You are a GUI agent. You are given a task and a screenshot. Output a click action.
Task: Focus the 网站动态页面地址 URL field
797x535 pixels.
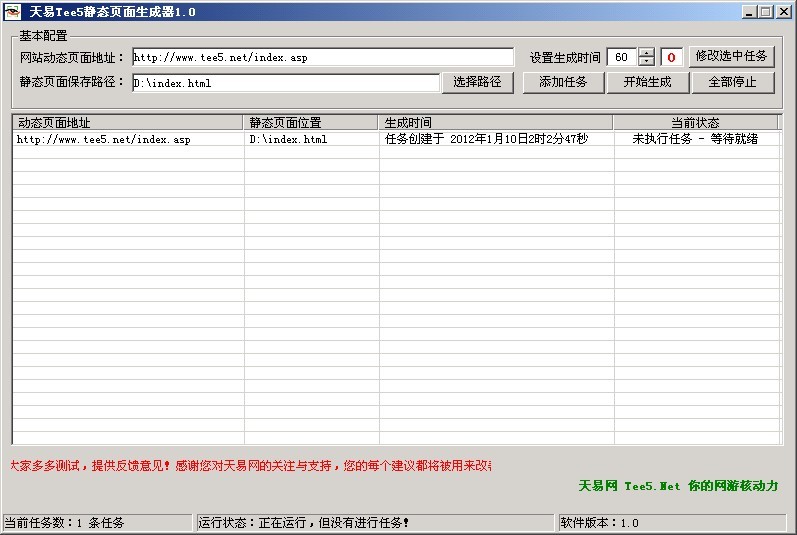(x=323, y=57)
